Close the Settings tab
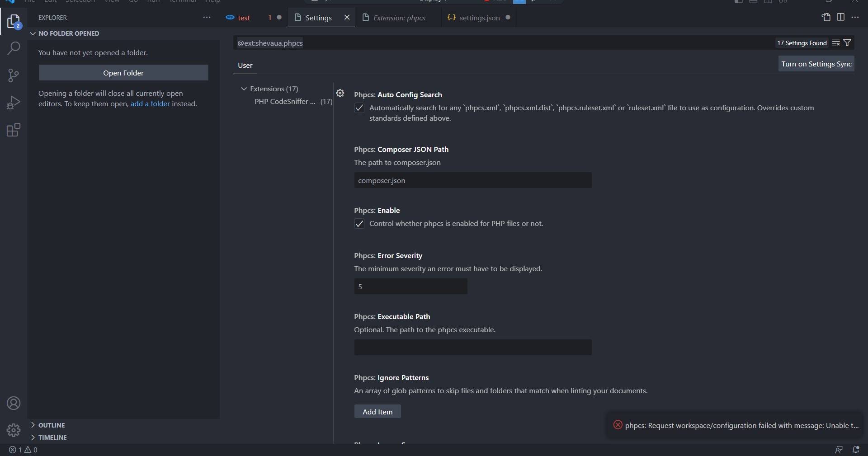Image resolution: width=868 pixels, height=456 pixels. pos(347,17)
